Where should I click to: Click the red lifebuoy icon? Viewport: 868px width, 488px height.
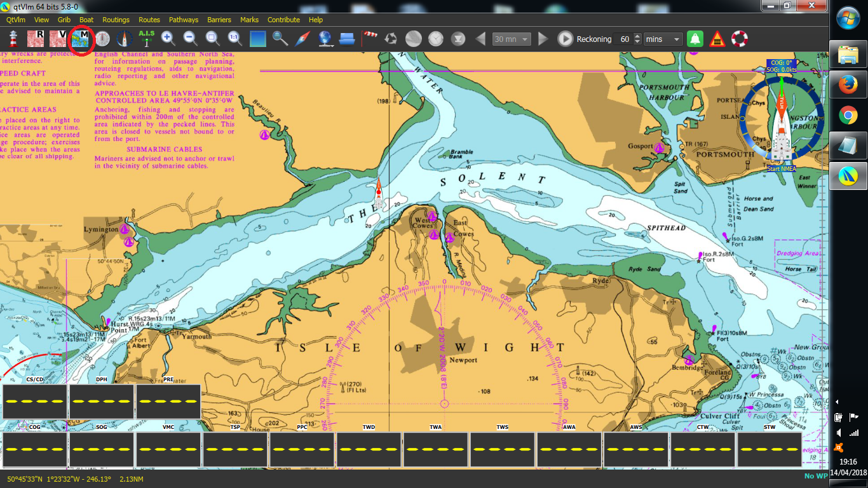click(740, 39)
